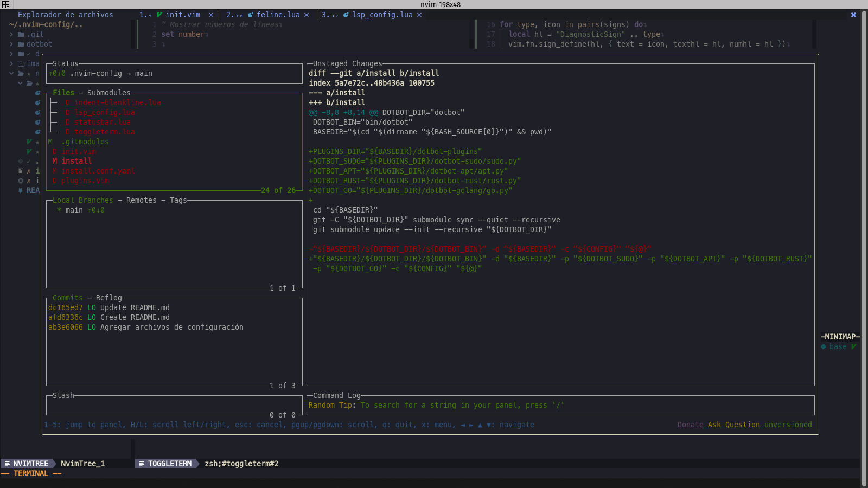Click the dotbot folder icon in the file explorer
Viewport: 868px width, 488px height.
click(21, 44)
